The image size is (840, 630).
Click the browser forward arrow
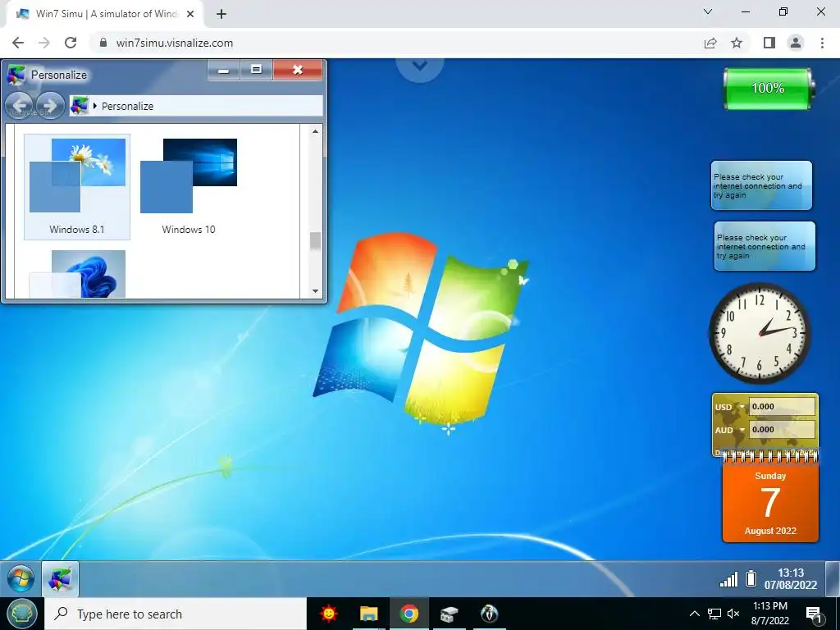tap(44, 43)
